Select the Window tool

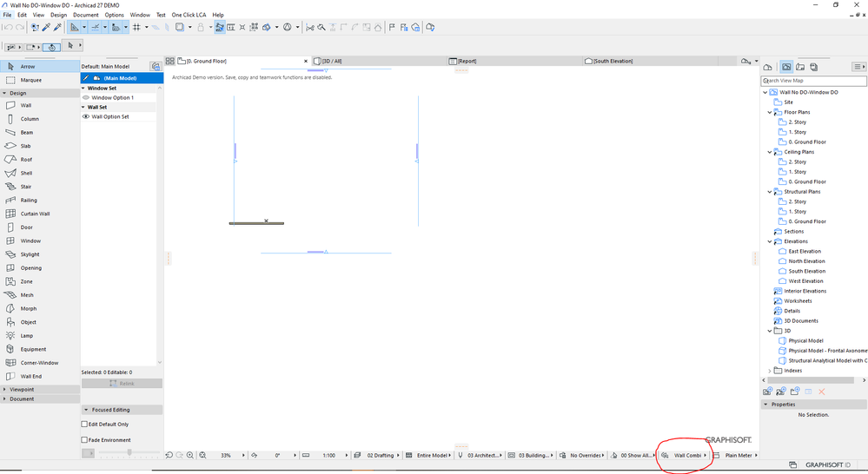tap(40, 240)
